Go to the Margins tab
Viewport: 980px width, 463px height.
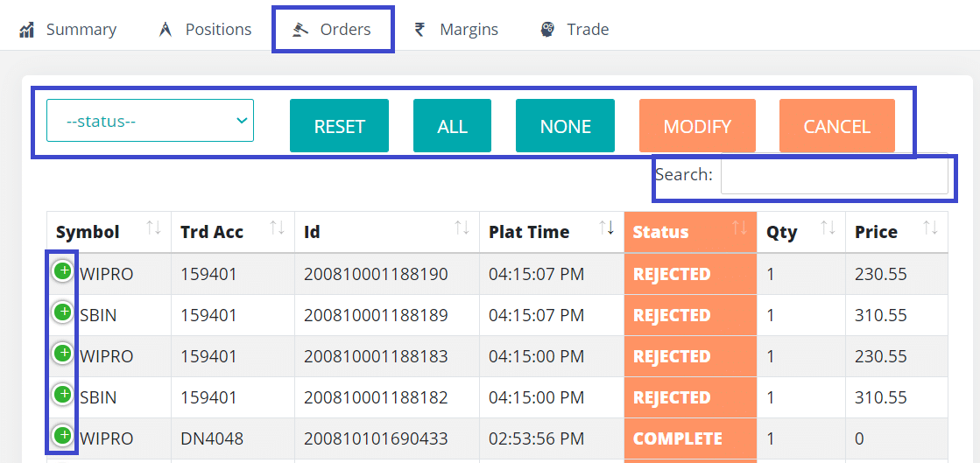(x=456, y=30)
